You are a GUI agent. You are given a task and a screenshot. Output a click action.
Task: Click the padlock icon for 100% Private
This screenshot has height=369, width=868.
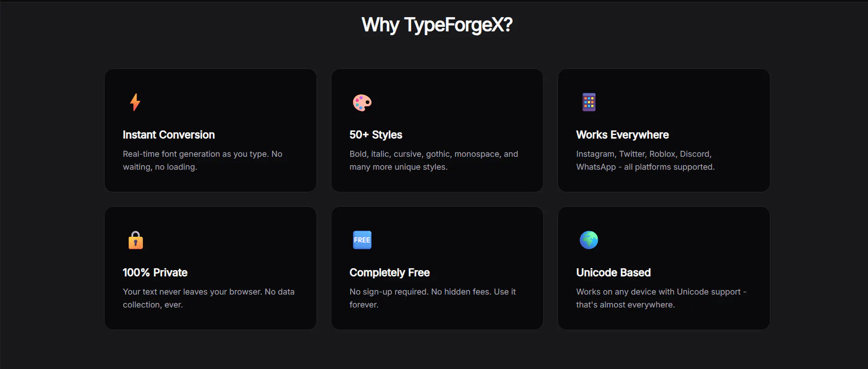pos(136,240)
